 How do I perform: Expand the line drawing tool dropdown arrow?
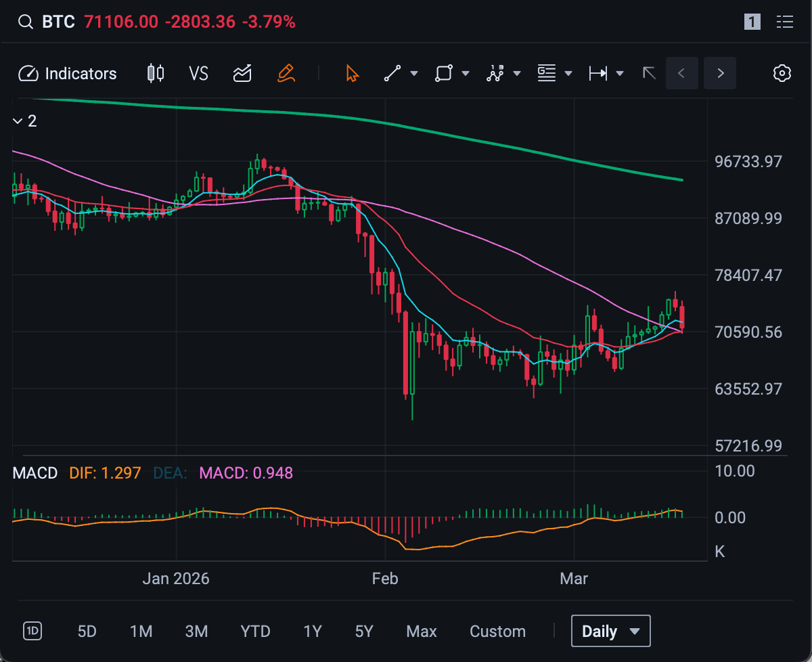click(414, 74)
